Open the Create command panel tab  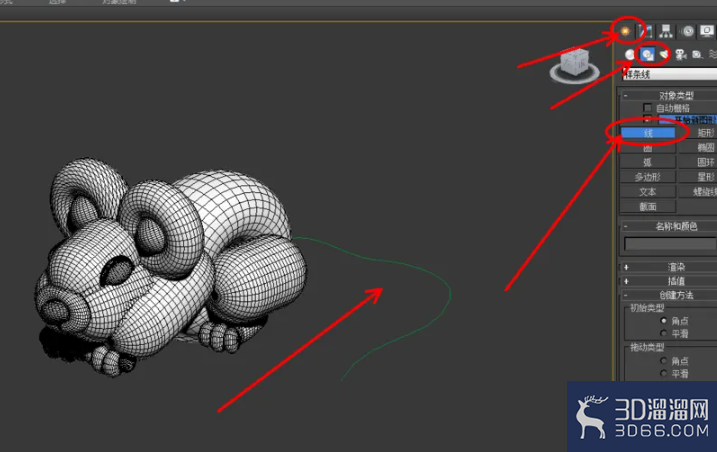tap(625, 32)
